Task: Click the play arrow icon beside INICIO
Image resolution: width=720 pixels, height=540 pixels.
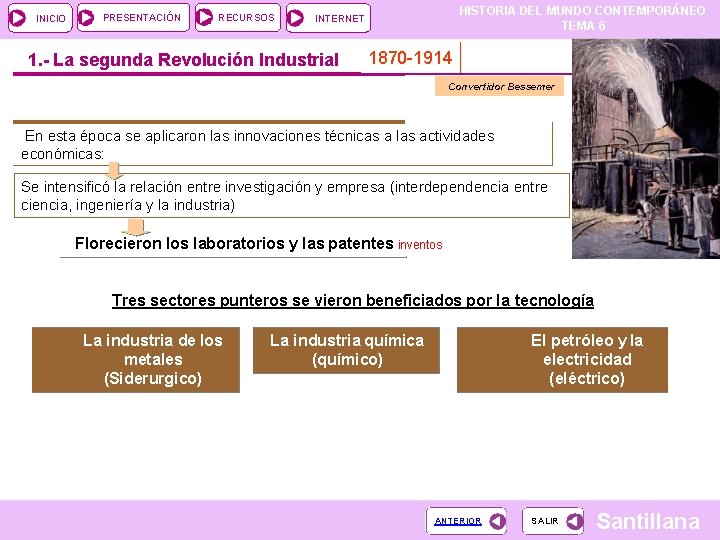Action: click(x=18, y=18)
